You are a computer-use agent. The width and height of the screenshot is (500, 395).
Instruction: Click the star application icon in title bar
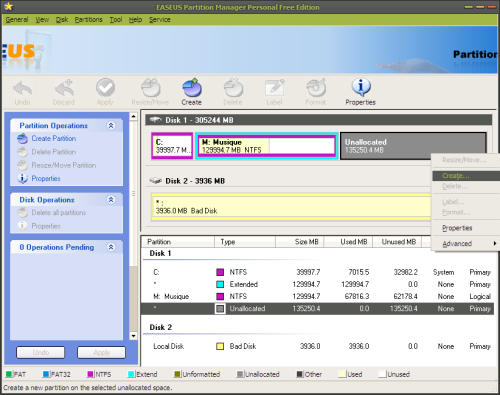point(8,7)
